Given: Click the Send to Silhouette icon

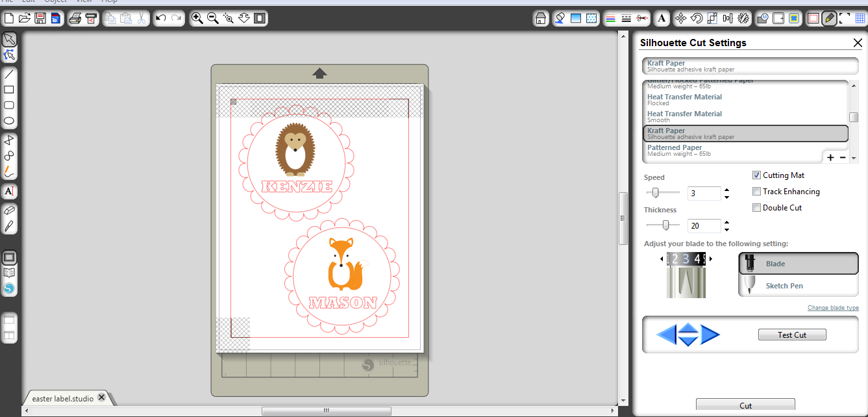Looking at the screenshot, I should pos(91,18).
